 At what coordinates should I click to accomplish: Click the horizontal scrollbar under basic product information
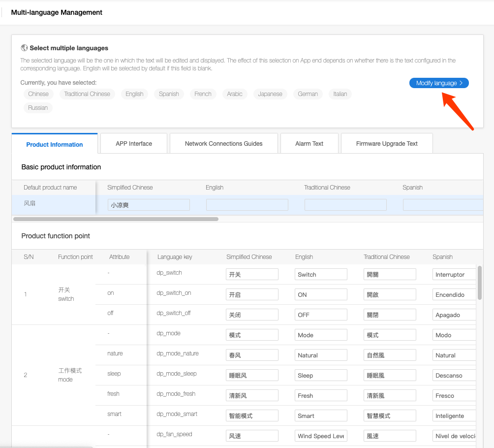click(116, 219)
